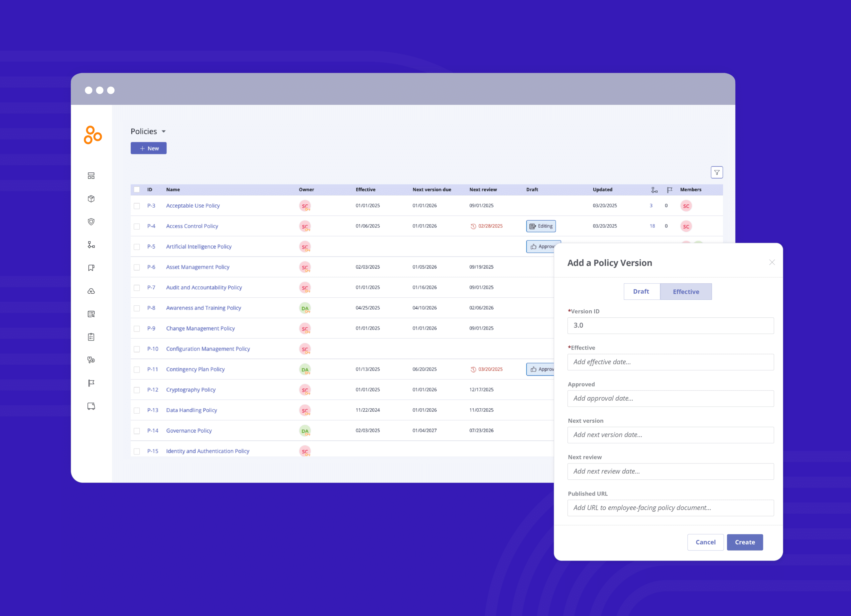Close the Add a Policy Version dialog

tap(772, 262)
